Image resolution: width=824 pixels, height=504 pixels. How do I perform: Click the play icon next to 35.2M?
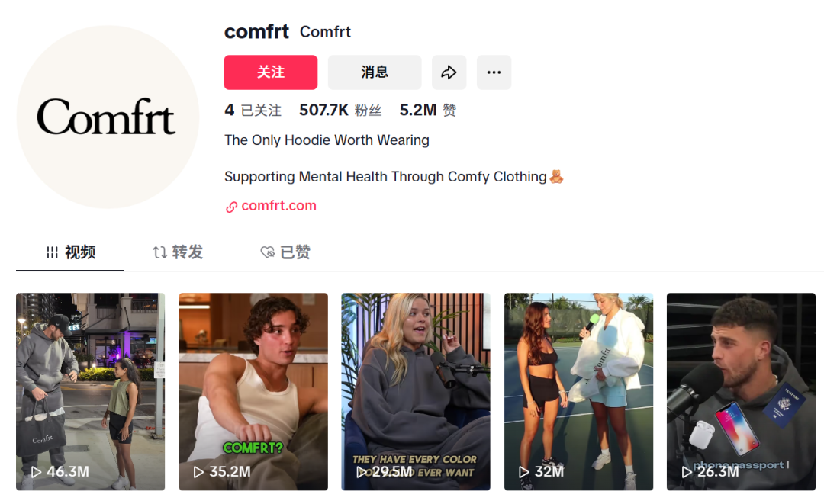(198, 472)
